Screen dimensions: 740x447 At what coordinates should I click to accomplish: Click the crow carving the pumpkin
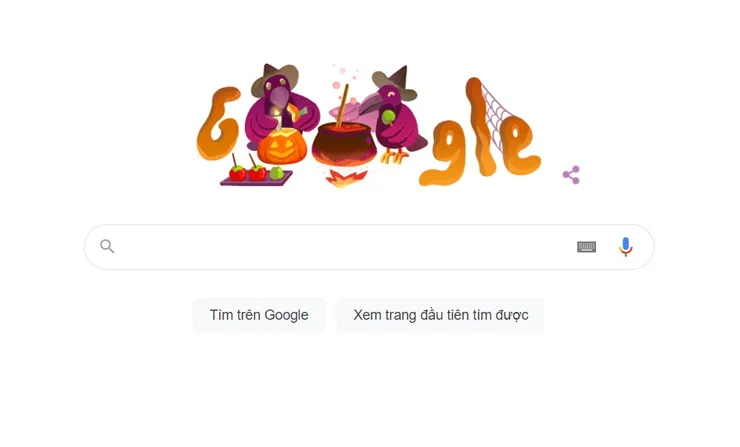click(279, 104)
